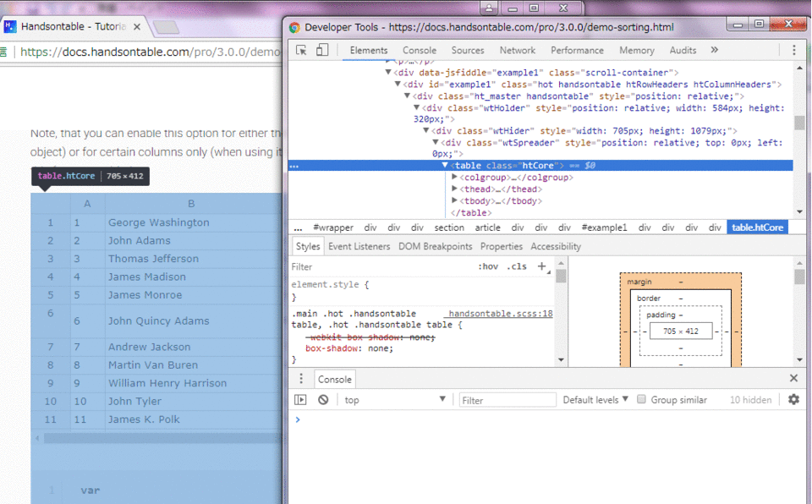The image size is (812, 504).
Task: Select the Elements tab
Action: (369, 50)
